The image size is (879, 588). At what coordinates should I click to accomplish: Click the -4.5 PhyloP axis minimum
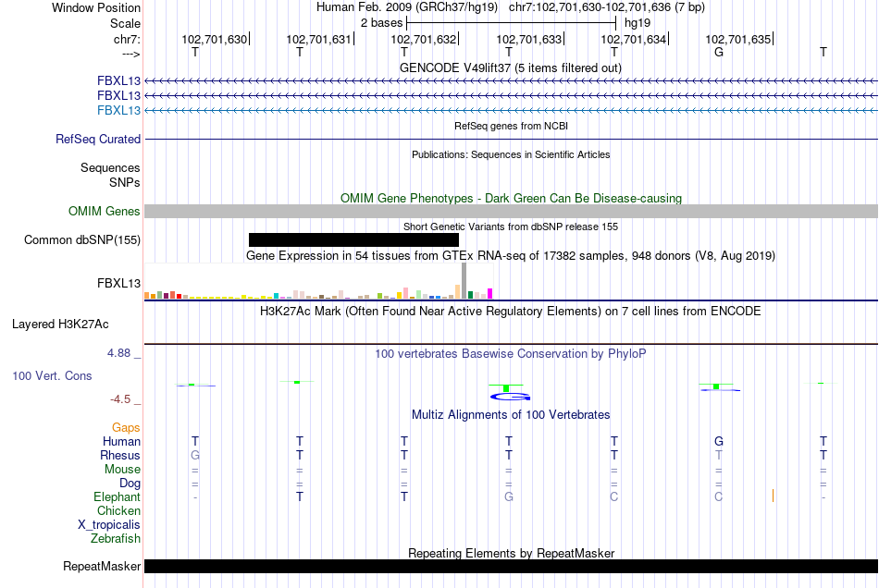coord(120,398)
